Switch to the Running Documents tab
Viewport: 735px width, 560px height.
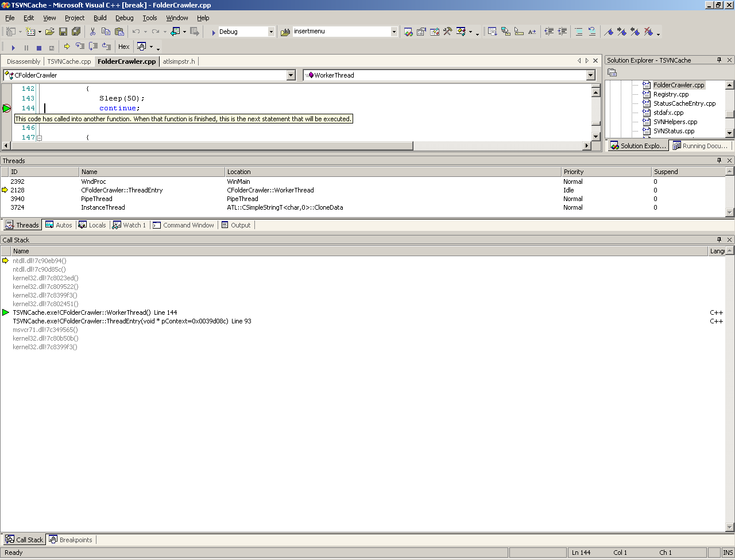click(x=700, y=146)
